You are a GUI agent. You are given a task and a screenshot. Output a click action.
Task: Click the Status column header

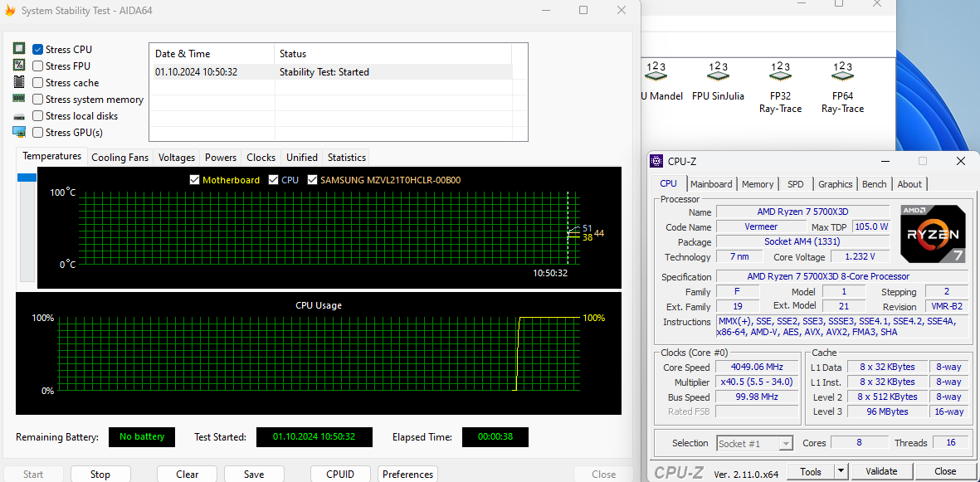(x=392, y=54)
